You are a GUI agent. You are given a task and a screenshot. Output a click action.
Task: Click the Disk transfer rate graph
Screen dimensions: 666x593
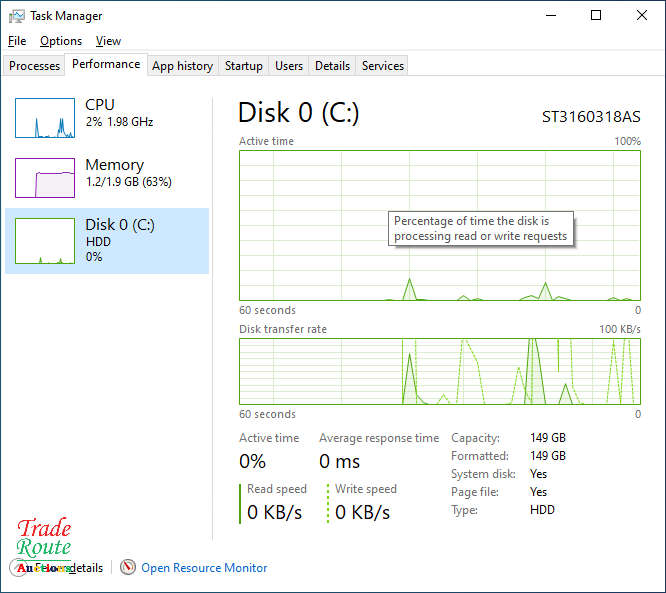[x=439, y=371]
